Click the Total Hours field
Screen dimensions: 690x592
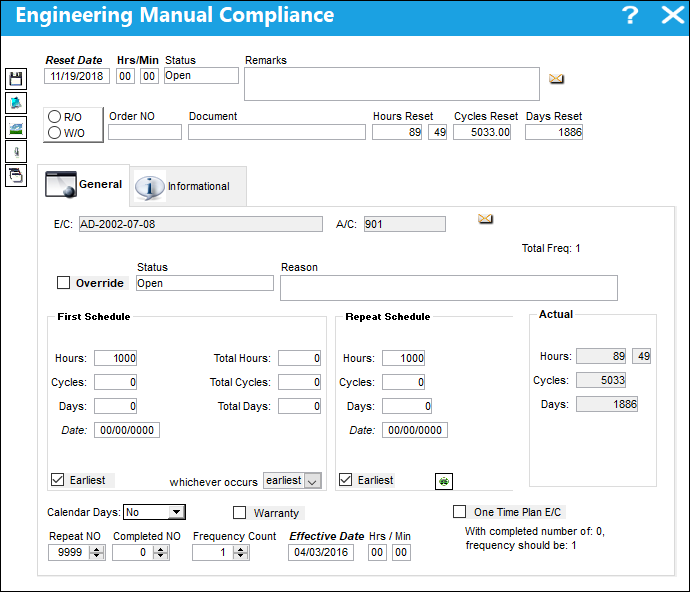point(299,358)
